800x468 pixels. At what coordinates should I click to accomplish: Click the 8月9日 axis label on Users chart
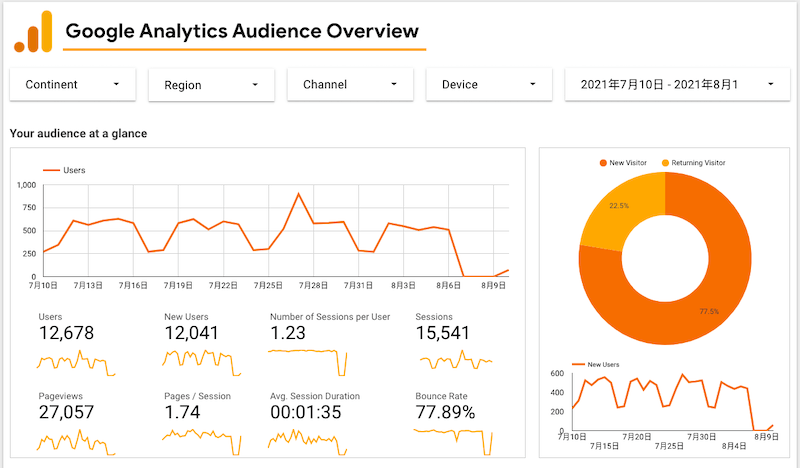click(493, 285)
